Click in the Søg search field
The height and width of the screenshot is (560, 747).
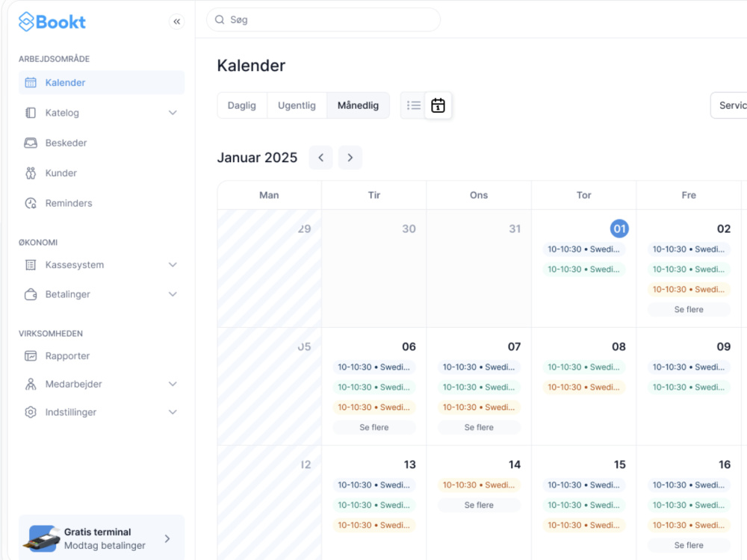(323, 19)
